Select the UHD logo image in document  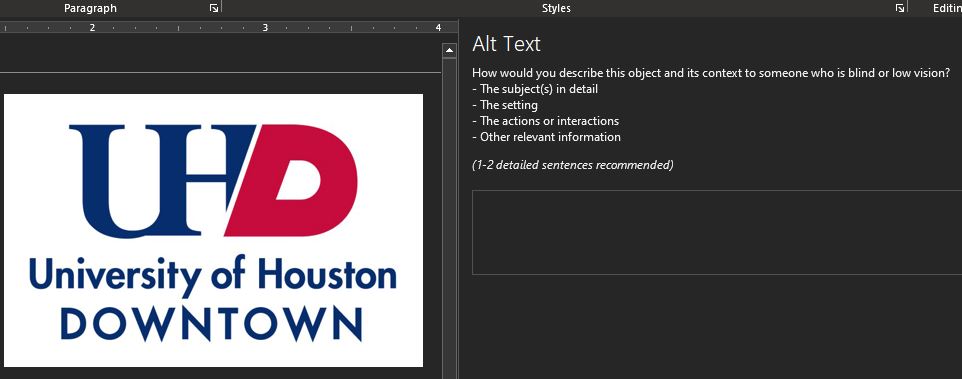[214, 230]
